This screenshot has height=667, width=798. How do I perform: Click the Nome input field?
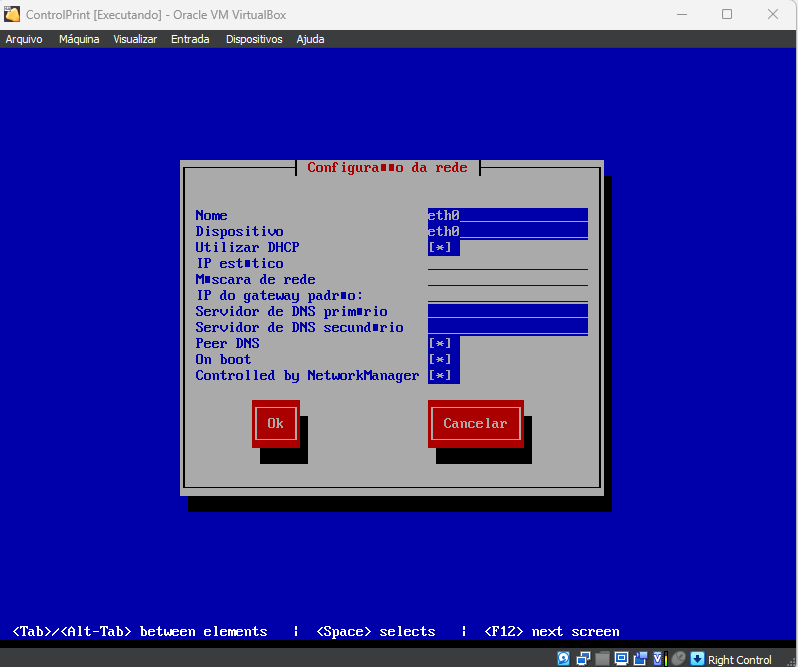click(507, 215)
